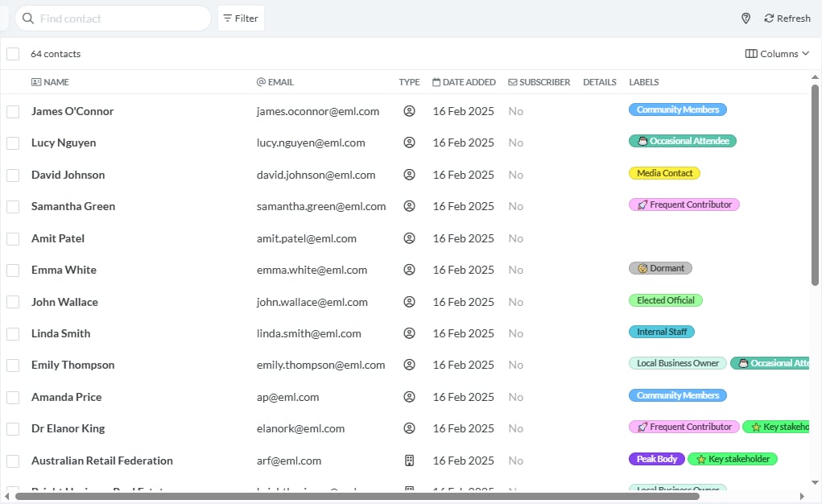Image resolution: width=822 pixels, height=504 pixels.
Task: Click the person type icon for Emma White
Action: point(410,270)
